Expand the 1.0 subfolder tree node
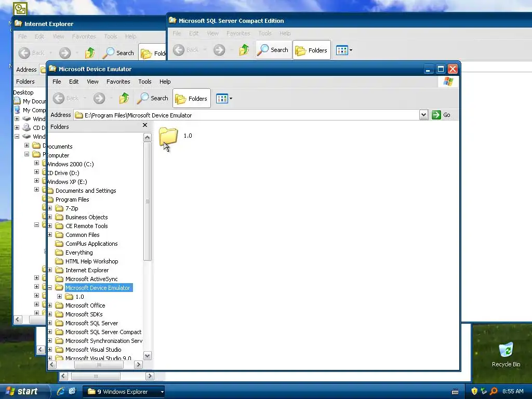Screen dimensions: 532x399 (x=60, y=297)
